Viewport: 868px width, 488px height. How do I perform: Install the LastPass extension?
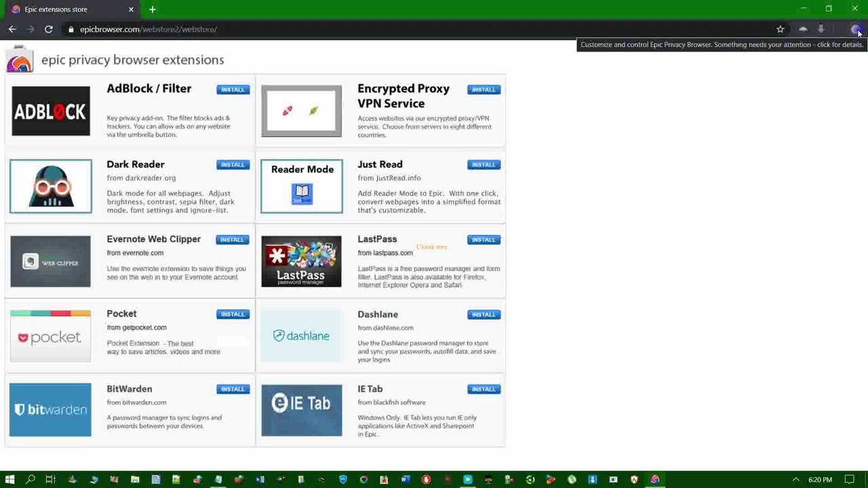pos(484,240)
